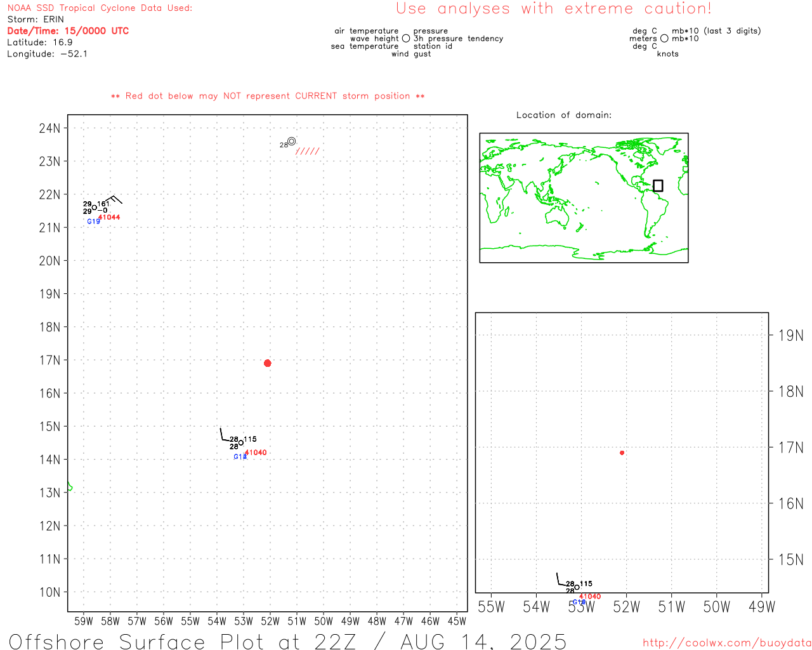Click the 19N label on inset map
812x650 pixels.
tap(791, 336)
